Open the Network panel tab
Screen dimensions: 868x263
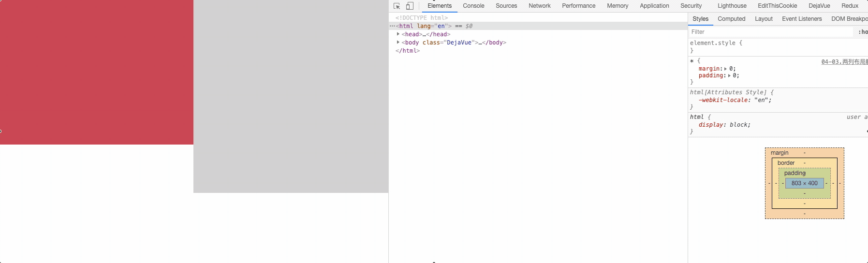[x=539, y=6]
